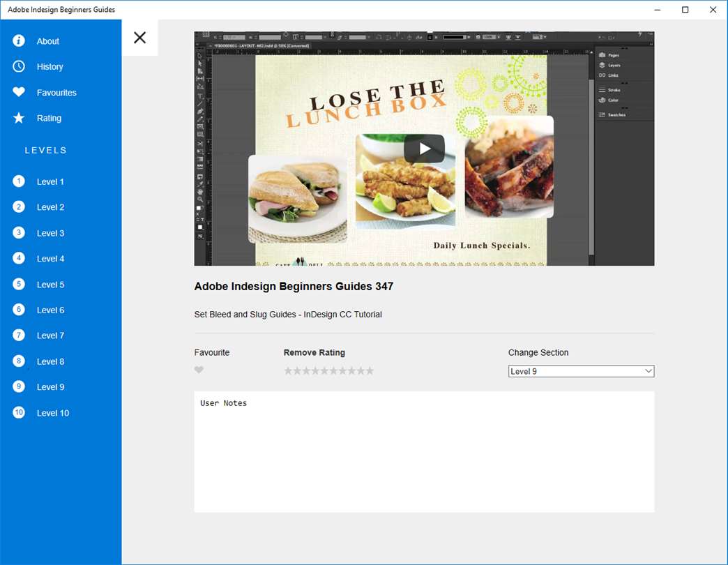The image size is (728, 565).
Task: Click the Remove Rating button
Action: pos(314,352)
